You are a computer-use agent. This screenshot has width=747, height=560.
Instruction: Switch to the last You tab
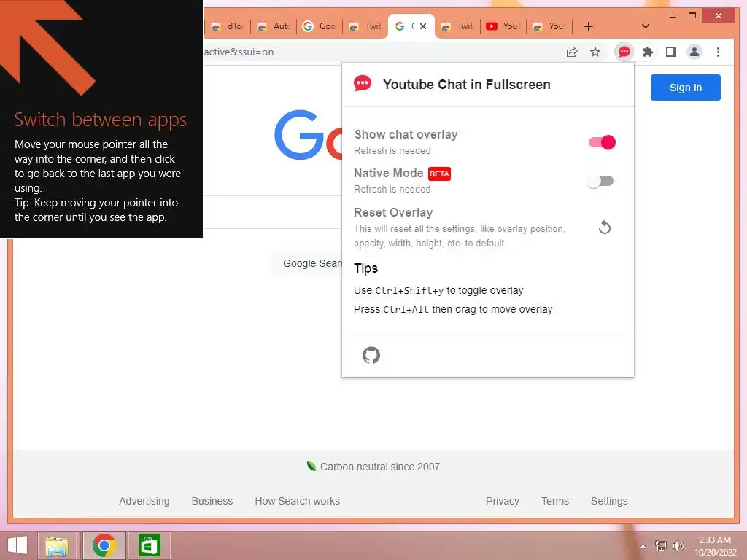pyautogui.click(x=549, y=26)
